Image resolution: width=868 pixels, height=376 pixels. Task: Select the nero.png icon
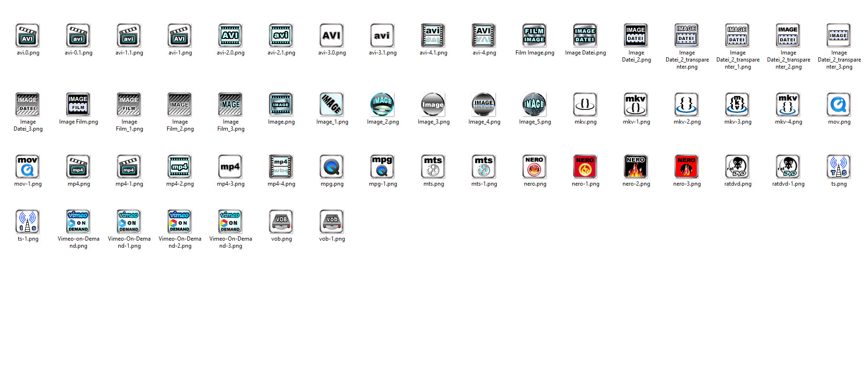[535, 166]
